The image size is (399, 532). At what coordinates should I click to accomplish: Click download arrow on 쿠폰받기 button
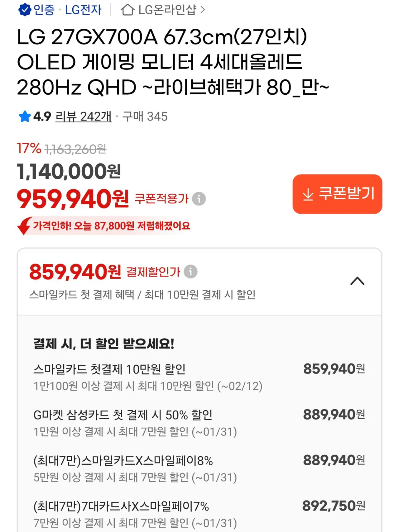(x=308, y=194)
